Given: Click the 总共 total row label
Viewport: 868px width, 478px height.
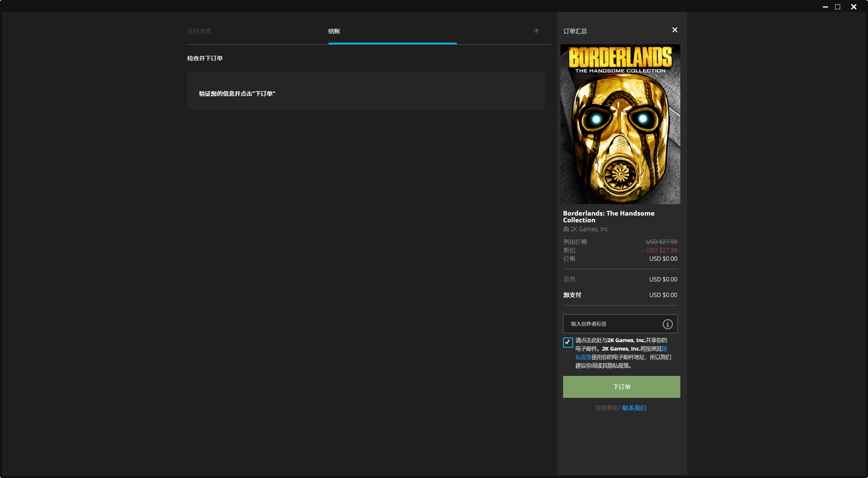Looking at the screenshot, I should pos(569,279).
